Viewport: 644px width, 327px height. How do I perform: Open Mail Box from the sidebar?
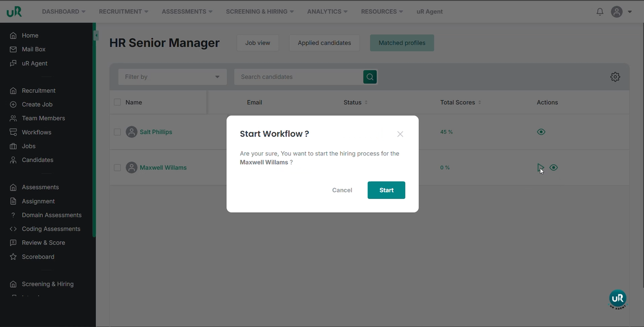(33, 49)
